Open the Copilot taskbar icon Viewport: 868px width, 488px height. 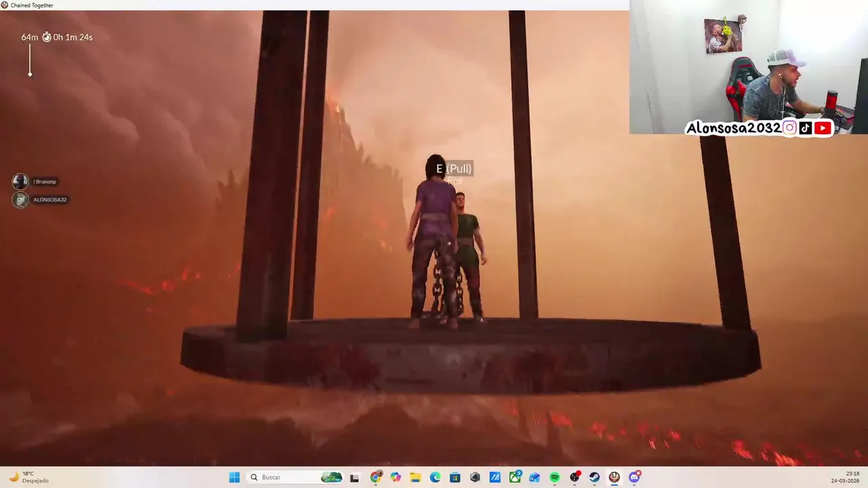pos(395,477)
